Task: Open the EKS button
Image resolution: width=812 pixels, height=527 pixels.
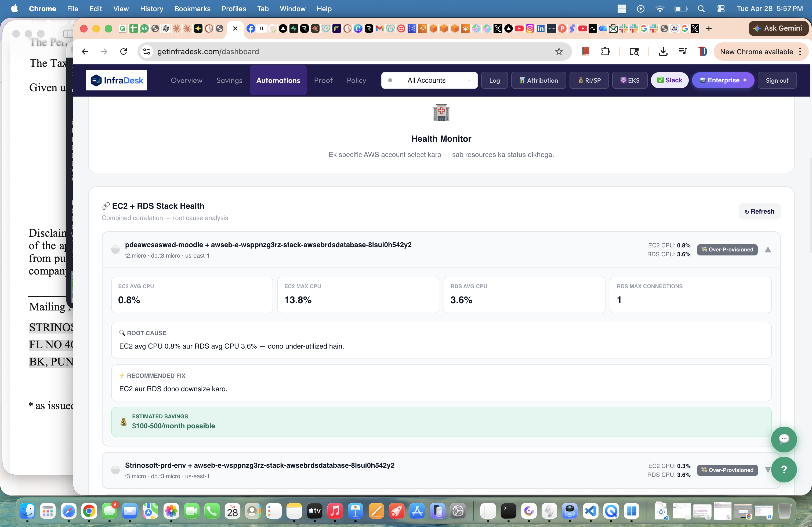Action: (x=629, y=80)
